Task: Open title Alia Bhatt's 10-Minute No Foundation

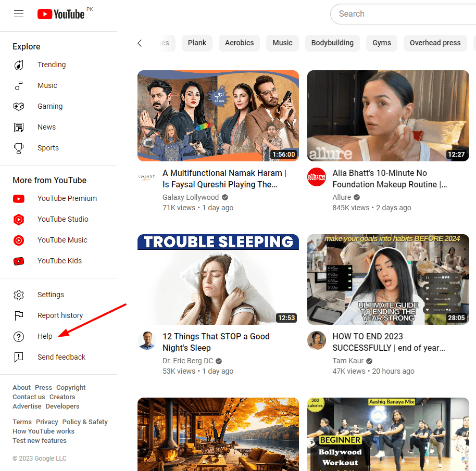Action: [390, 179]
